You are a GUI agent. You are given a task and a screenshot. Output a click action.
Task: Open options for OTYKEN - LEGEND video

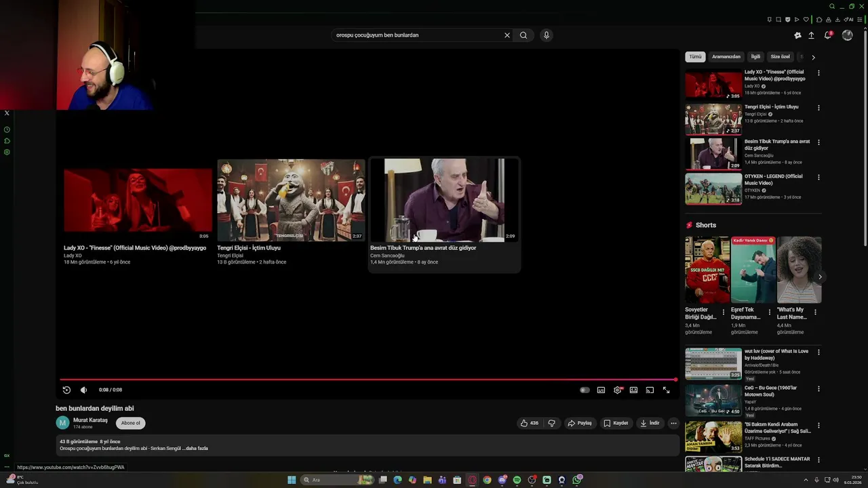(818, 177)
